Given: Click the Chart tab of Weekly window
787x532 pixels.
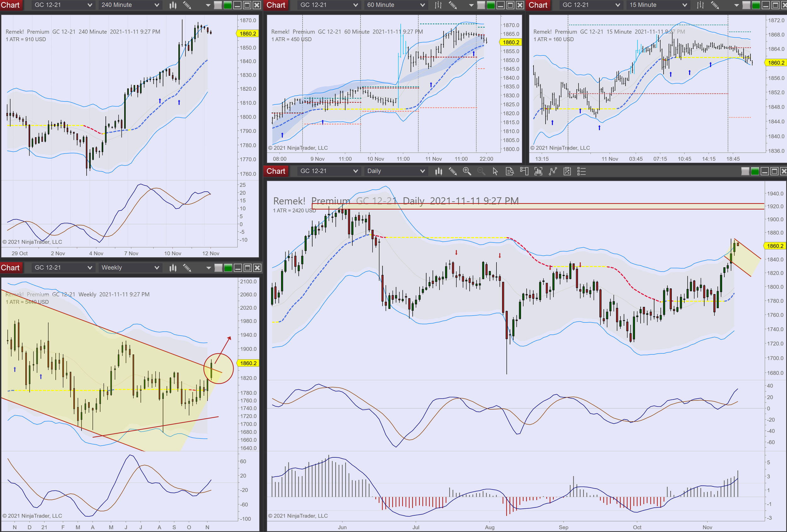Looking at the screenshot, I should coord(11,268).
